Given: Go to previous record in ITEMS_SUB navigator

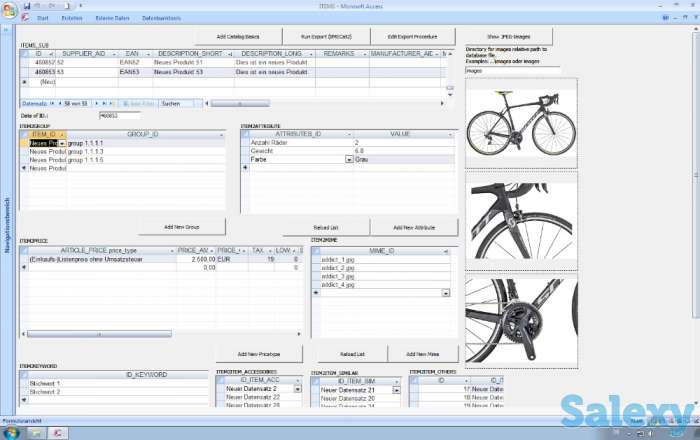Looking at the screenshot, I should pyautogui.click(x=60, y=104).
